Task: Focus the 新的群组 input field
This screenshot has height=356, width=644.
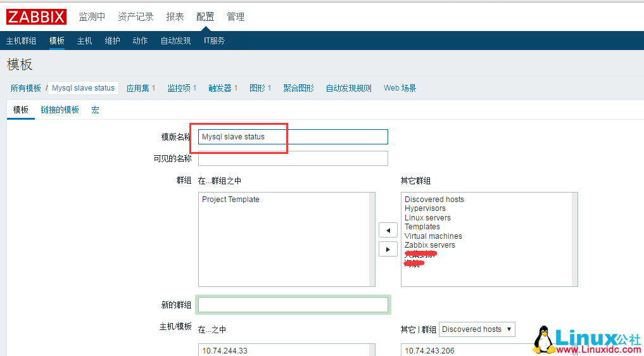Action: (x=293, y=305)
